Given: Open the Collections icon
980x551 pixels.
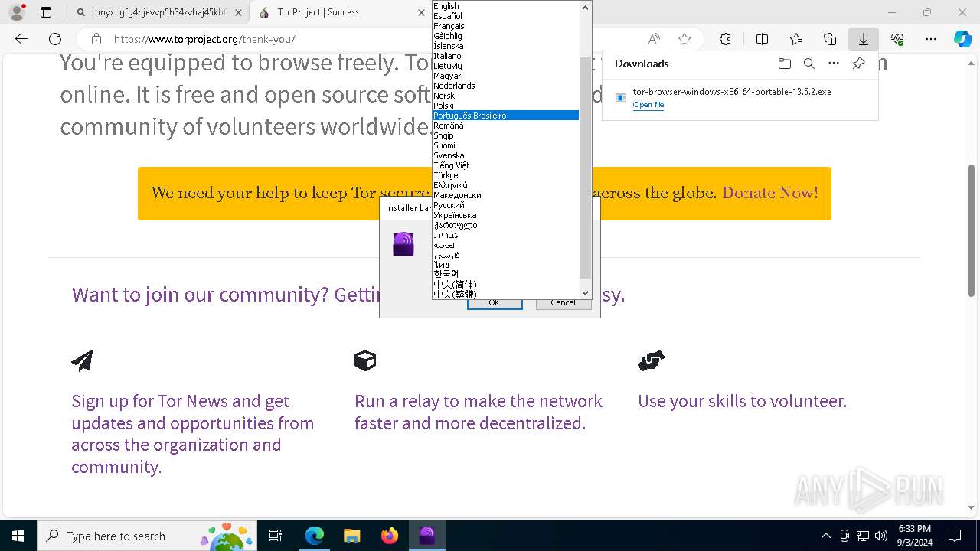Looking at the screenshot, I should pyautogui.click(x=830, y=39).
